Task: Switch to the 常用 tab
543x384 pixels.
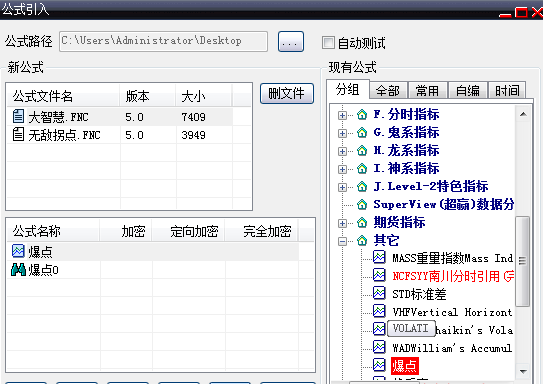Action: (428, 91)
